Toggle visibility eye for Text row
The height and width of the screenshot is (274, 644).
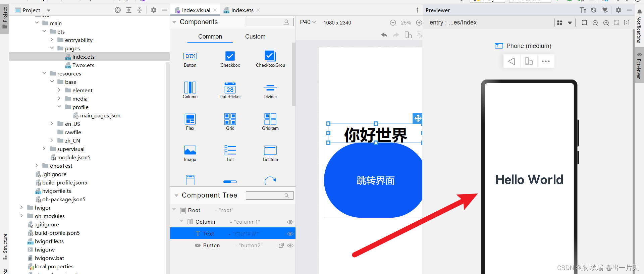coord(290,234)
